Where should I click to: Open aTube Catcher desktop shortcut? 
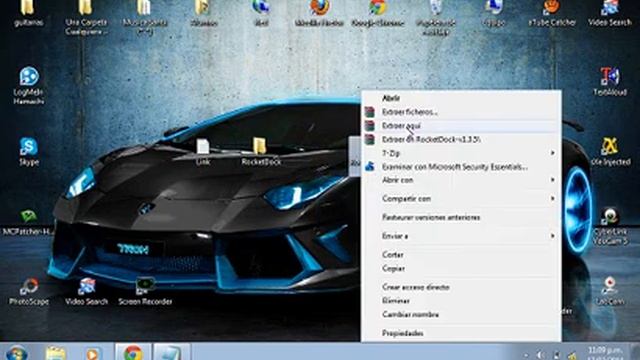551,12
